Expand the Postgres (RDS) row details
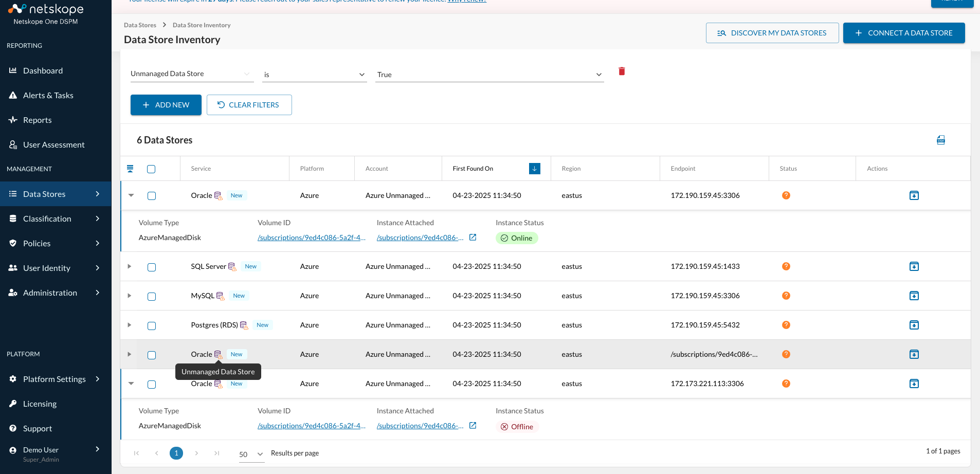The image size is (980, 474). [130, 325]
